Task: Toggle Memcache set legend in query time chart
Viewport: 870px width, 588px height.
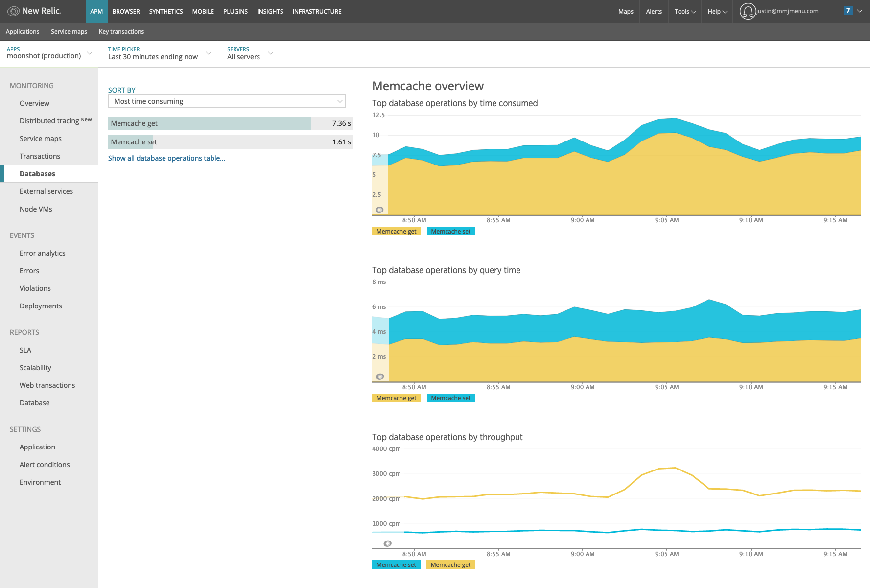Action: click(451, 398)
